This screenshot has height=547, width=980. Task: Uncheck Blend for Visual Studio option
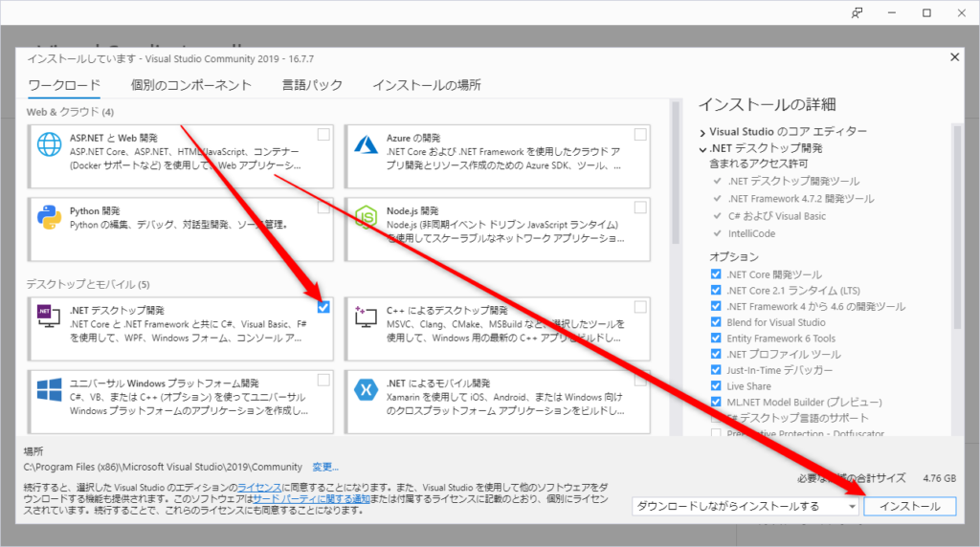click(x=716, y=322)
